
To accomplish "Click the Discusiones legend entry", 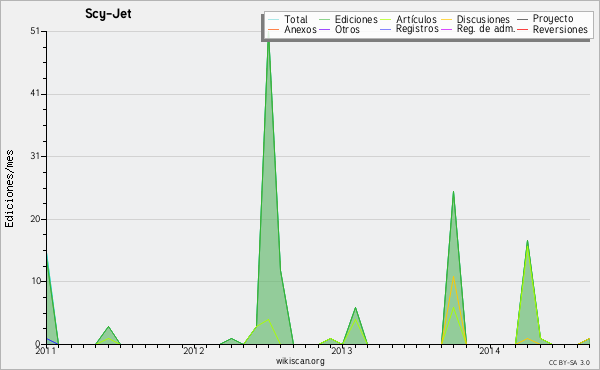I will (x=475, y=19).
